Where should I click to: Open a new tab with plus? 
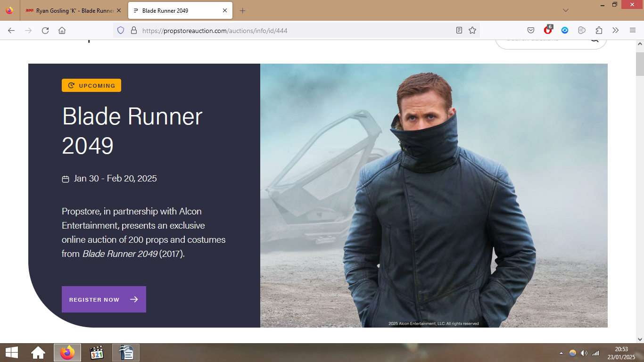click(242, 10)
